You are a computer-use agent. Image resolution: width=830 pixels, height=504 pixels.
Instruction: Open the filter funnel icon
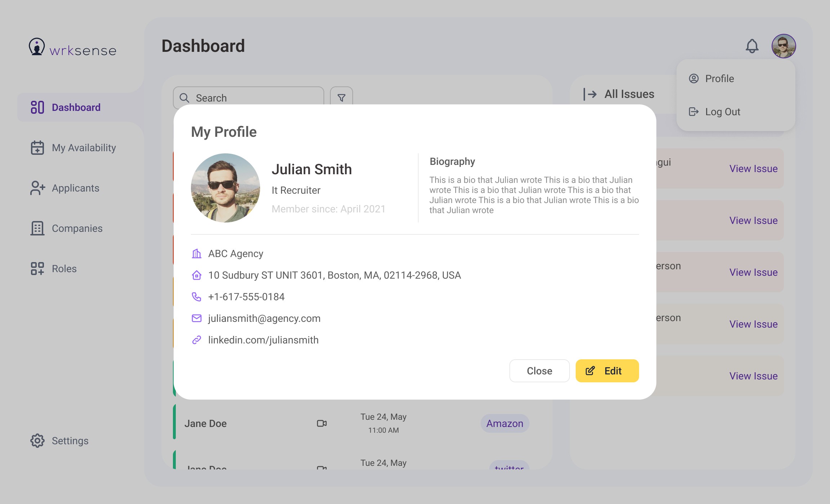coord(341,98)
